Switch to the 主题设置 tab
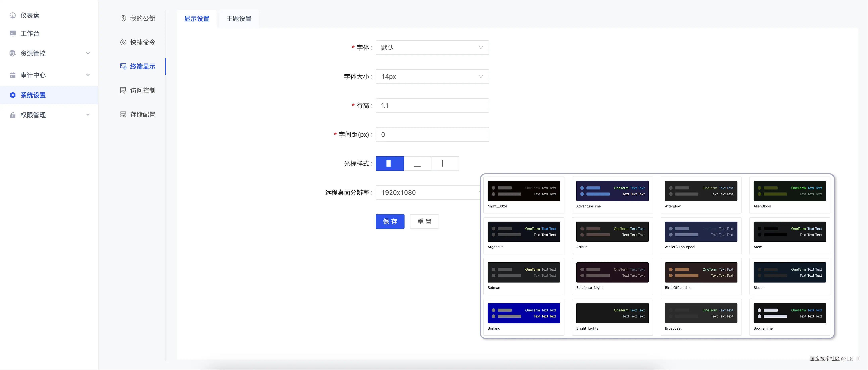The image size is (868, 370). [239, 18]
